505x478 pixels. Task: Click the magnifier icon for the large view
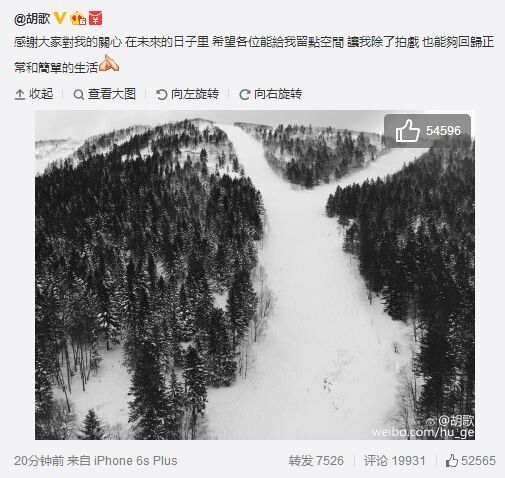[78, 95]
